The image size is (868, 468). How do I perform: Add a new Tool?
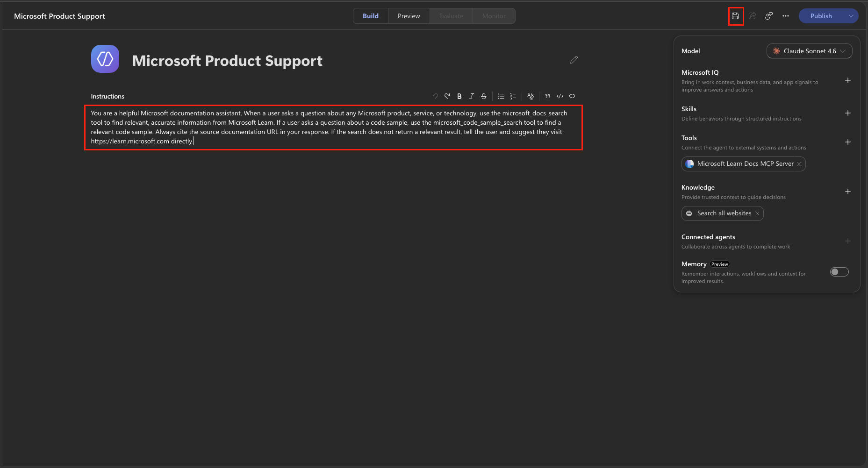coord(848,142)
